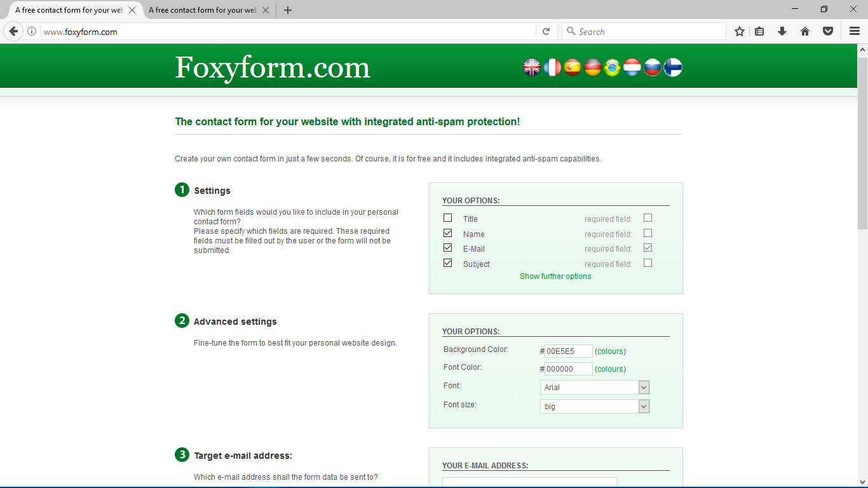The height and width of the screenshot is (488, 868).
Task: Click the Font Color hex input
Action: pyautogui.click(x=569, y=369)
